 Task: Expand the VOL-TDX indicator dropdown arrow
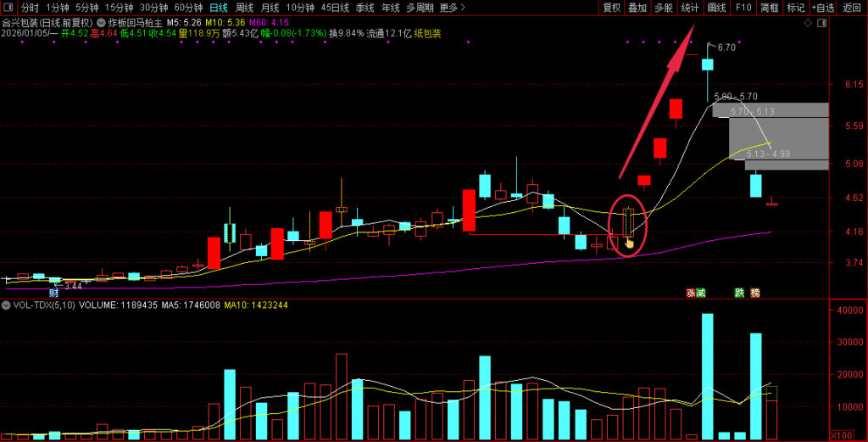(x=7, y=304)
